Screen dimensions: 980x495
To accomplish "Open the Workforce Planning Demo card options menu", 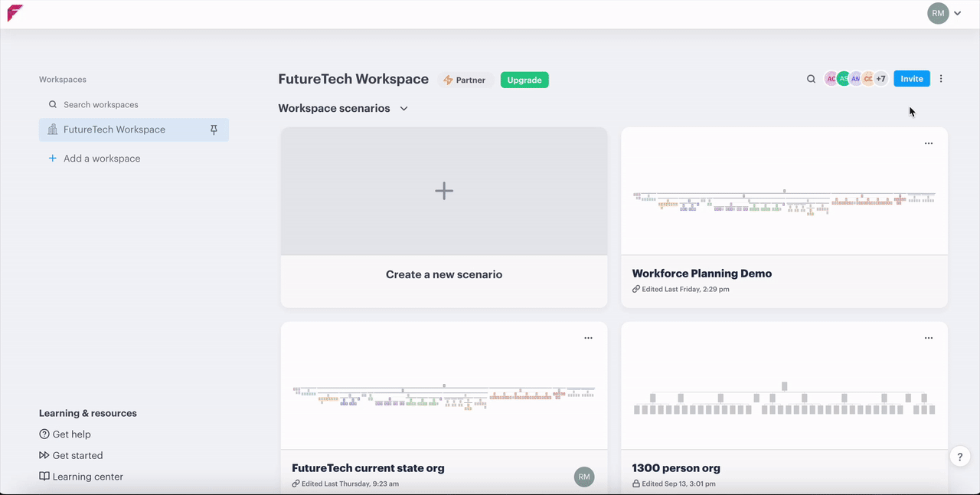I will coord(928,143).
